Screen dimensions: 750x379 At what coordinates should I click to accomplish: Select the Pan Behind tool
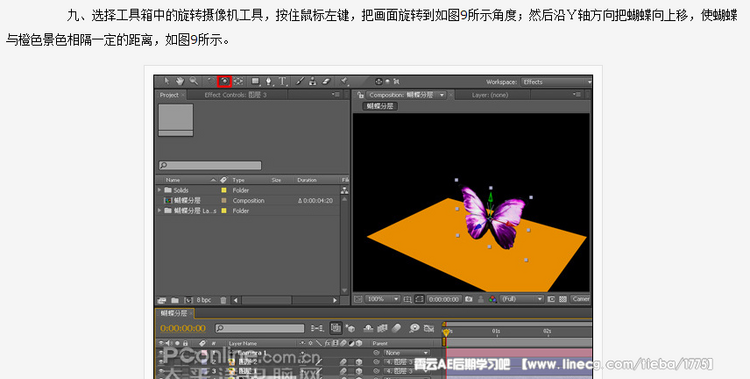click(x=238, y=82)
